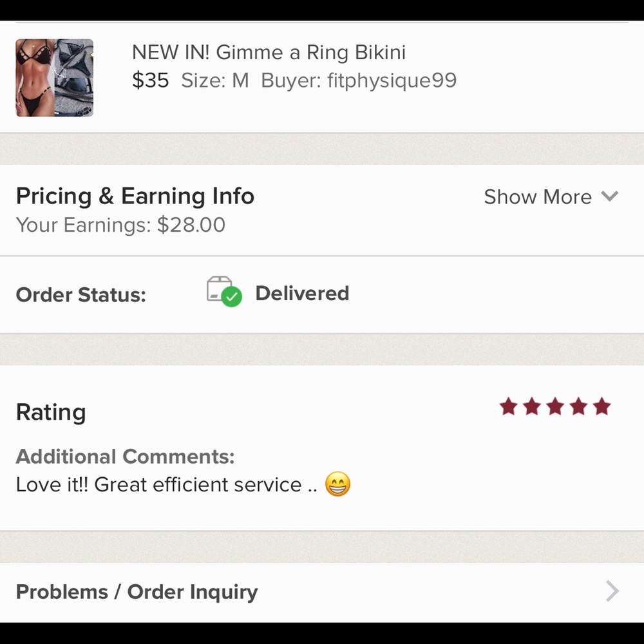Expand Show More pricing details
Viewport: 644px width, 644px height.
click(x=551, y=196)
